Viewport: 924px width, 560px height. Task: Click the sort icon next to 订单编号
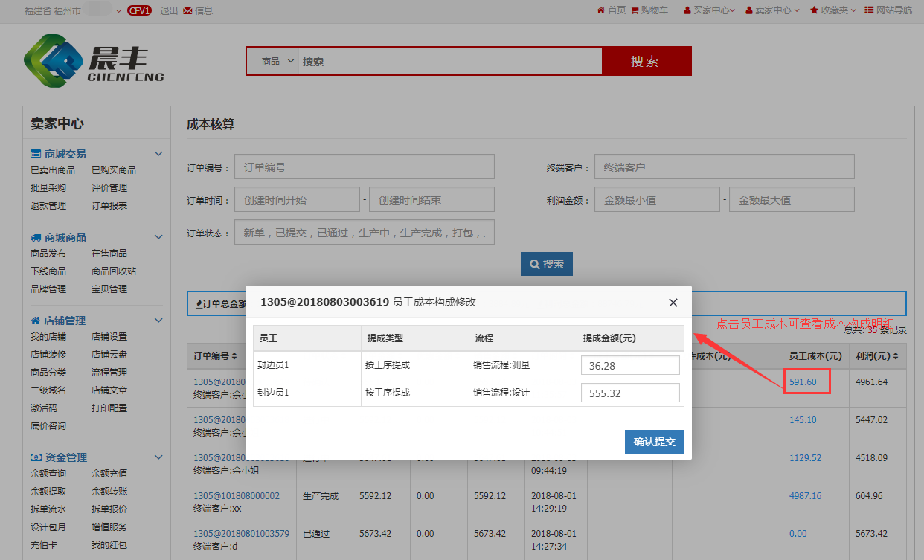[235, 356]
